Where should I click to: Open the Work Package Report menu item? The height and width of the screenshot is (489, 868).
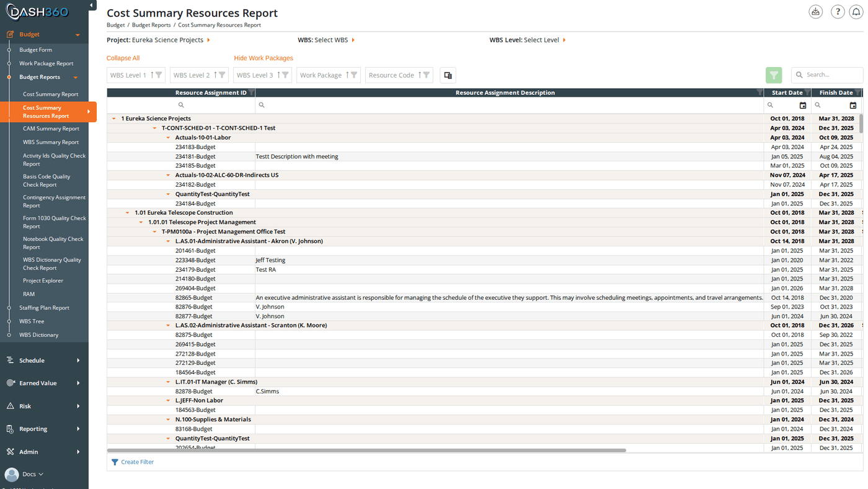46,63
